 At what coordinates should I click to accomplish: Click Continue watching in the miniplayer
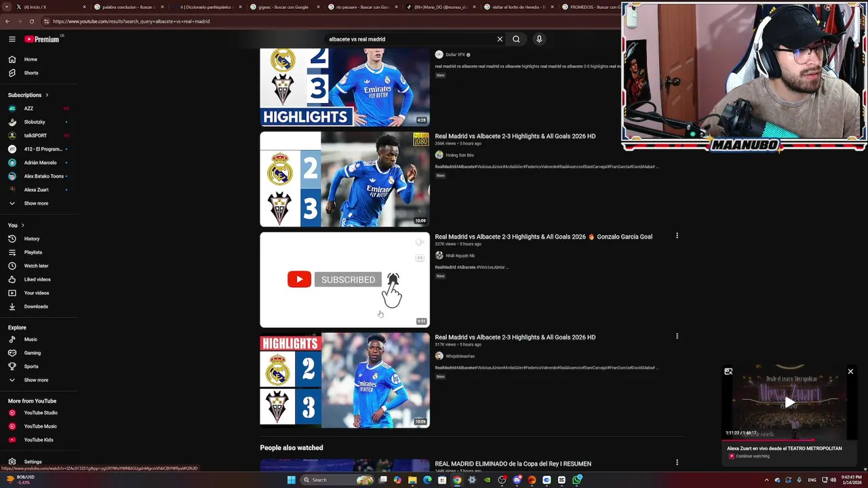click(752, 456)
